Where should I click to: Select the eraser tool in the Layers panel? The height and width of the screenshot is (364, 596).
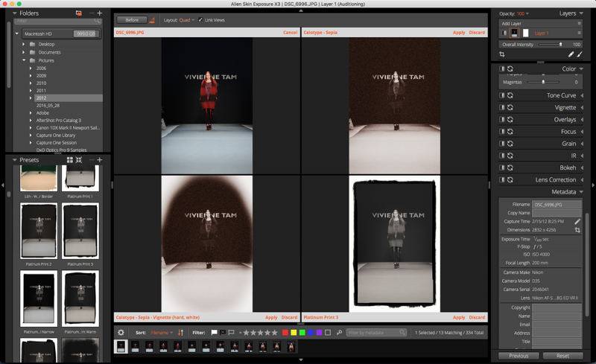point(571,54)
